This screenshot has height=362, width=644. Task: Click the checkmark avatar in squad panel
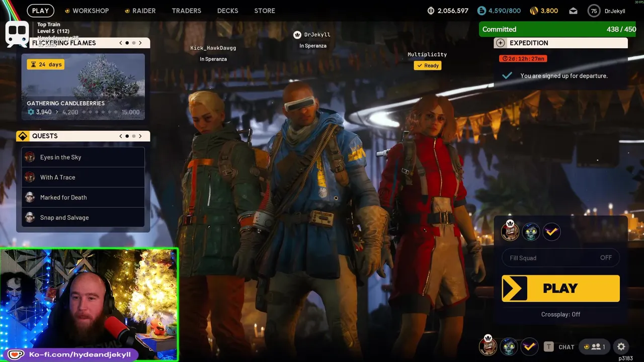tap(552, 231)
